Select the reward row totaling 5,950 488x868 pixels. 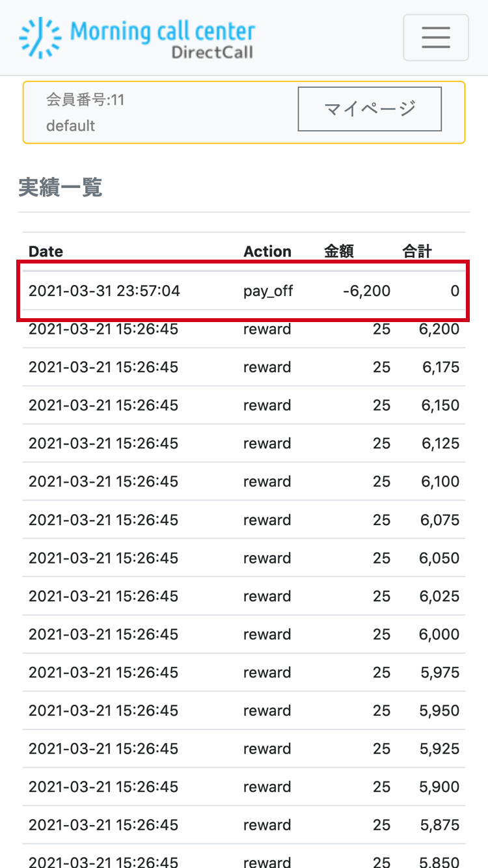244,711
